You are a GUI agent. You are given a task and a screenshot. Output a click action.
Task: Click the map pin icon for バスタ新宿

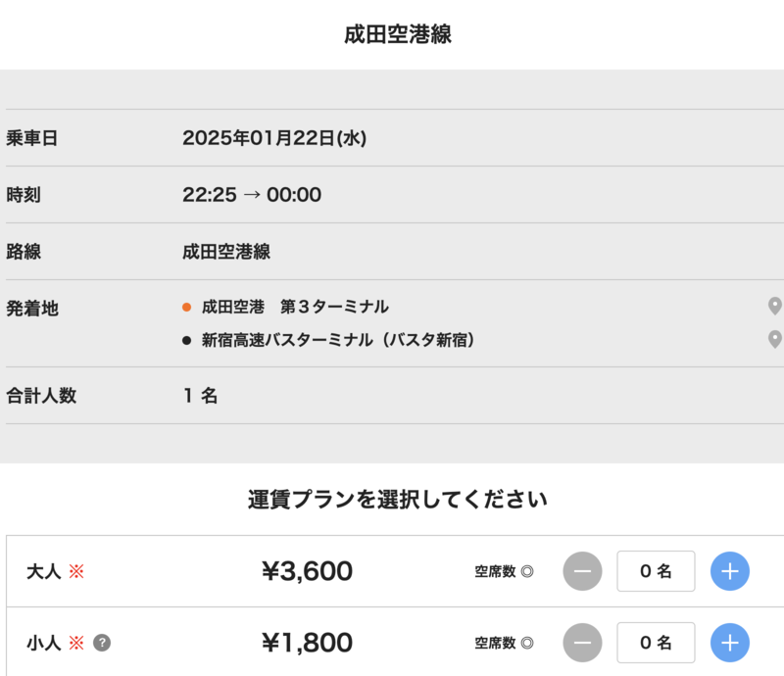773,340
